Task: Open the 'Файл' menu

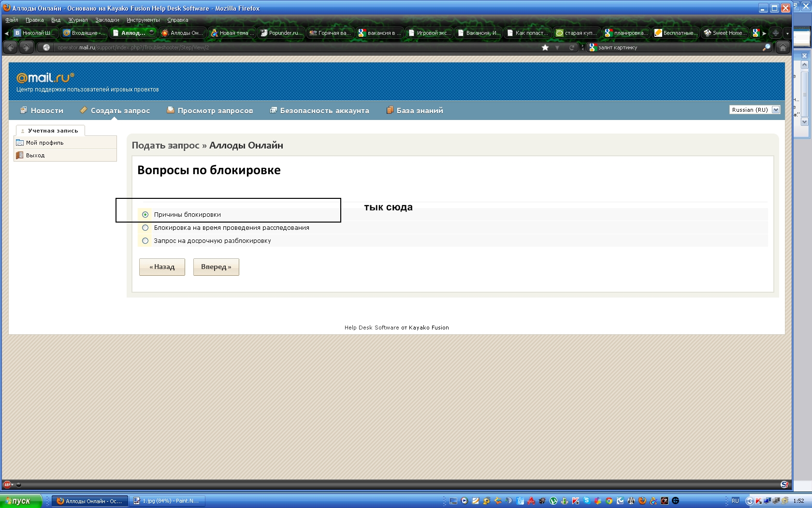Action: click(12, 20)
